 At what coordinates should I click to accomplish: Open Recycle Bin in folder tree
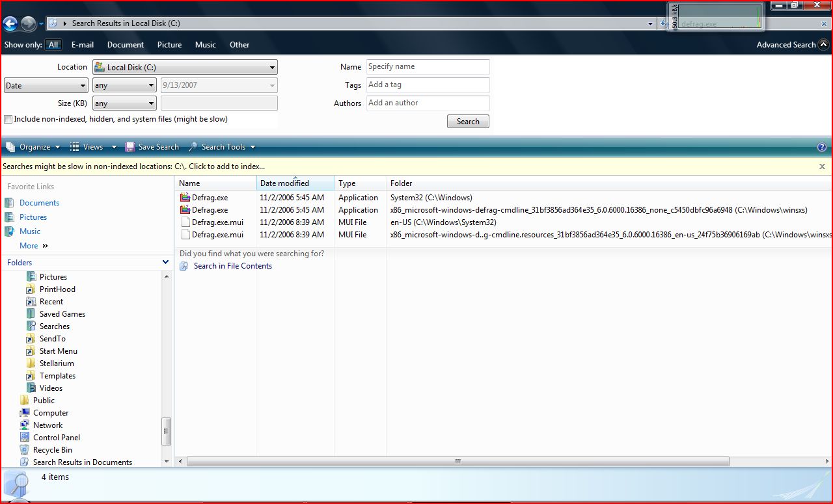(x=53, y=450)
